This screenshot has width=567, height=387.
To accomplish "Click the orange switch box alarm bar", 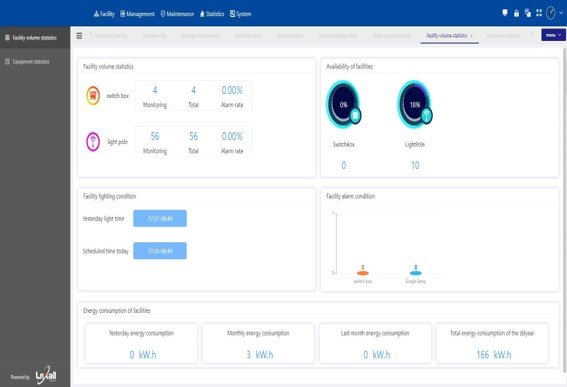I will pos(362,273).
